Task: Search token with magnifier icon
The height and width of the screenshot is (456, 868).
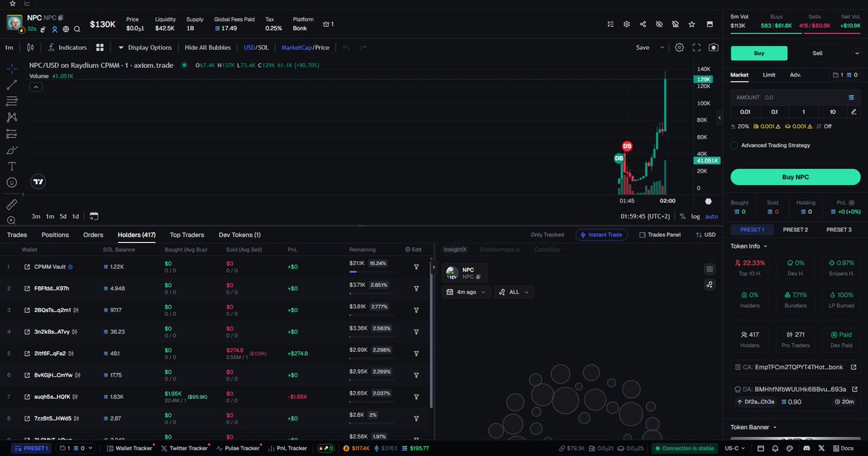Action: (77, 29)
